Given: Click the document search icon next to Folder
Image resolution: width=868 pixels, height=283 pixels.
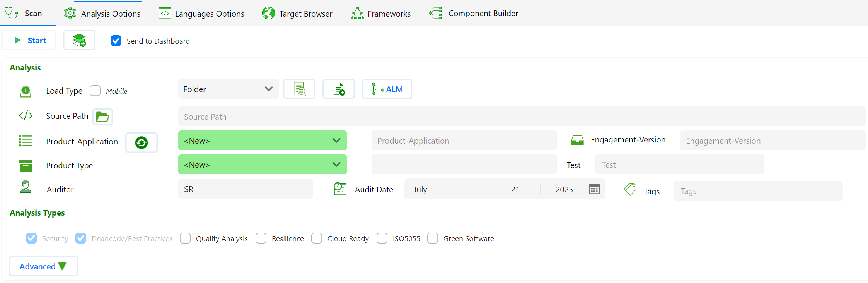Looking at the screenshot, I should click(x=299, y=89).
